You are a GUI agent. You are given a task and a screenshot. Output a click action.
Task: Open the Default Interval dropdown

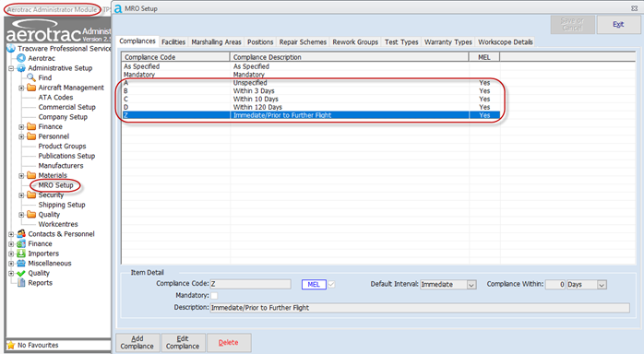(471, 285)
